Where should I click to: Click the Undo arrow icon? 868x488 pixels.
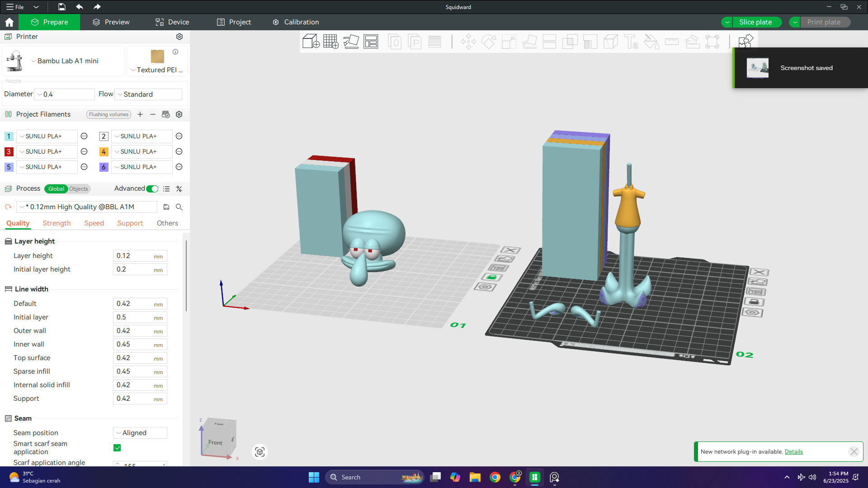click(80, 7)
